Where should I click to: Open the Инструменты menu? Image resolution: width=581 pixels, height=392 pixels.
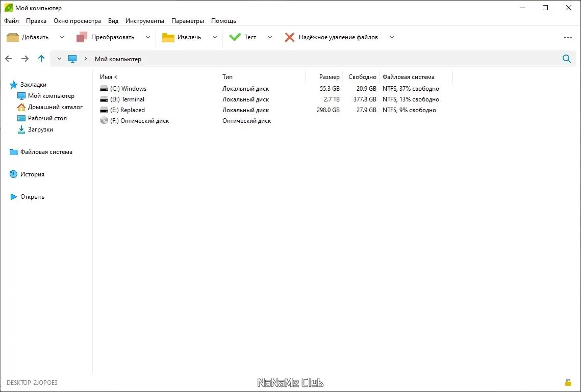[145, 21]
